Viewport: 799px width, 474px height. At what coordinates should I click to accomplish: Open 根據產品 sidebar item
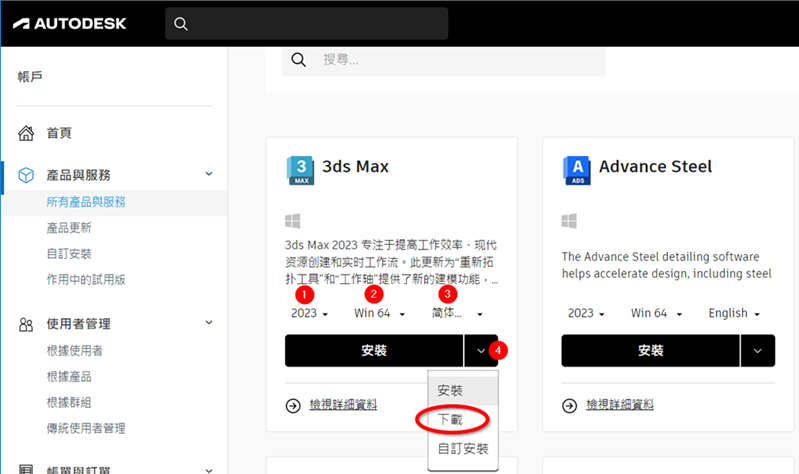point(69,377)
